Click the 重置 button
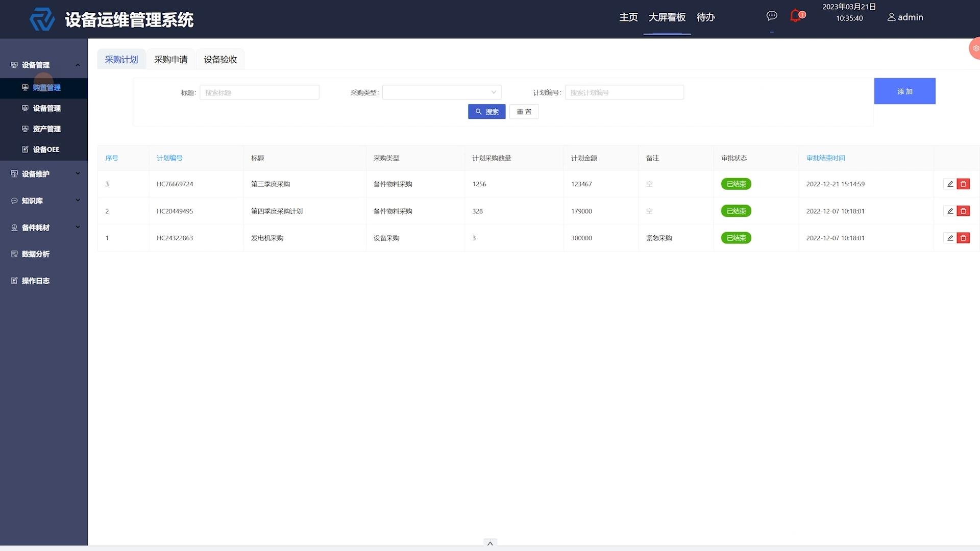 [524, 112]
